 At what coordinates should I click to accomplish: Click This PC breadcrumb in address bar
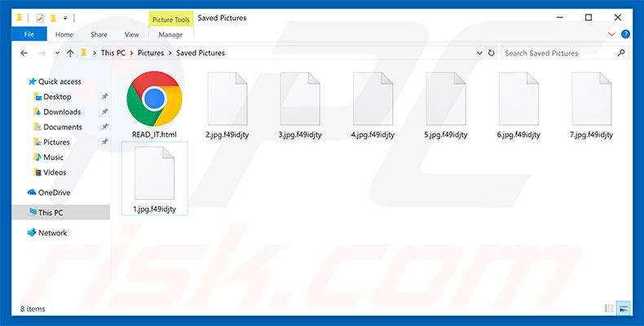[113, 53]
